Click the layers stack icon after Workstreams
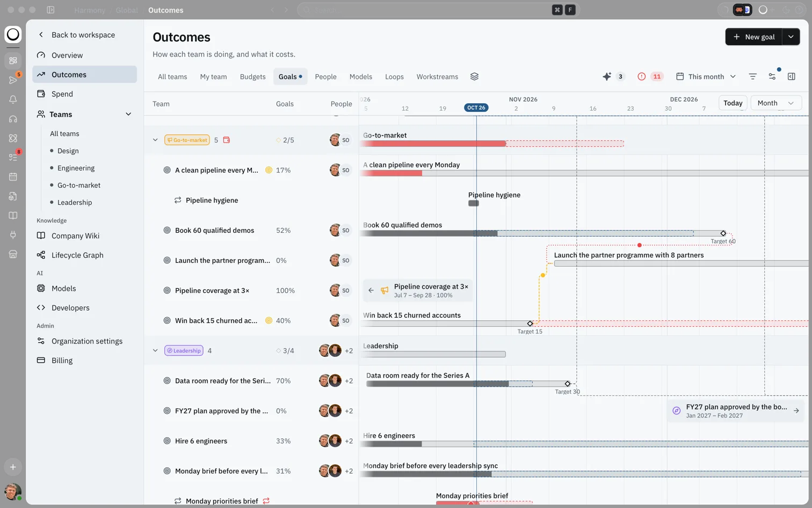 [474, 76]
